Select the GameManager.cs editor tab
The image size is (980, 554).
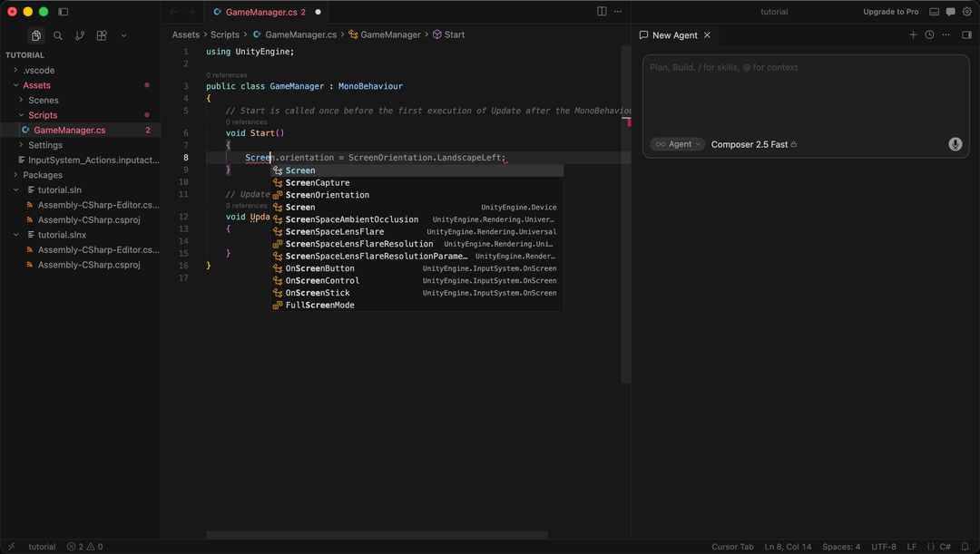[x=266, y=12]
